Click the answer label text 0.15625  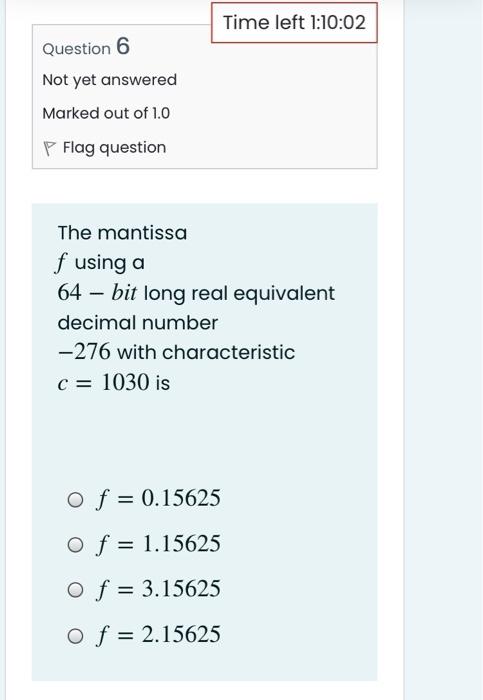tap(181, 498)
